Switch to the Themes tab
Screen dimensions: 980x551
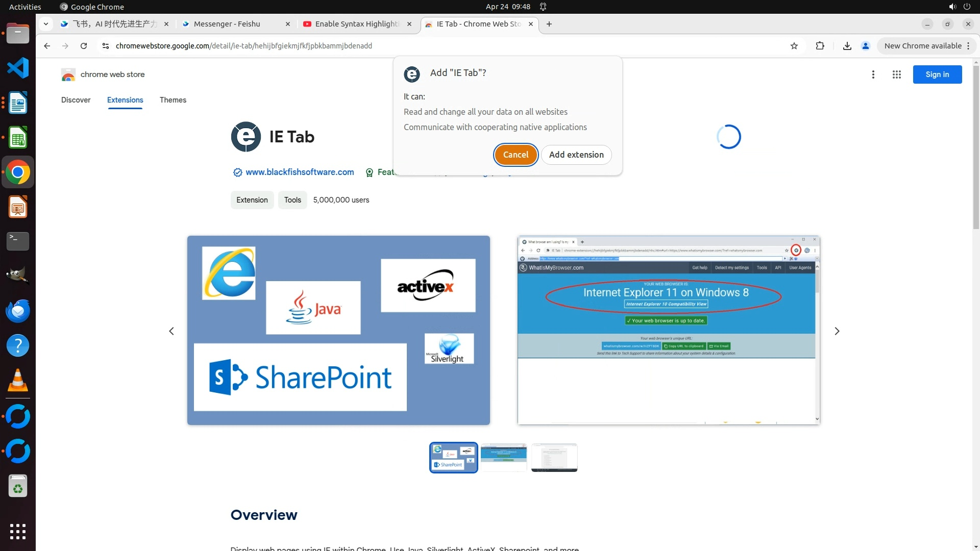click(173, 100)
